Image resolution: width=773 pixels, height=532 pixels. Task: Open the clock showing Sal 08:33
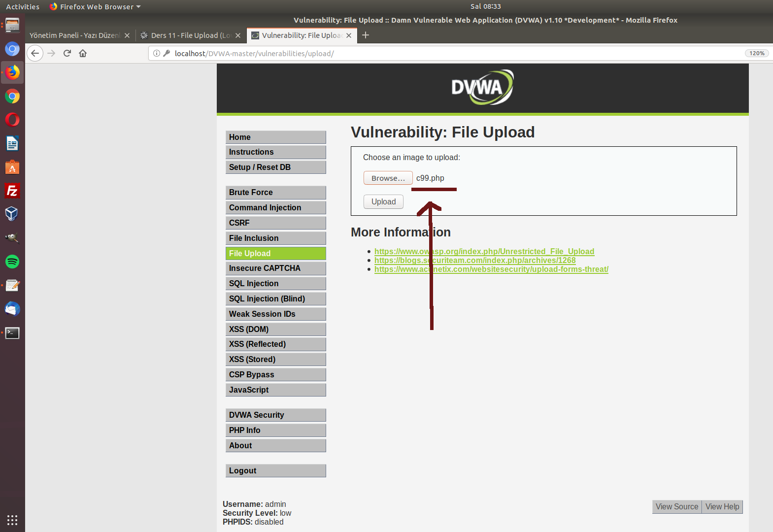[485, 6]
